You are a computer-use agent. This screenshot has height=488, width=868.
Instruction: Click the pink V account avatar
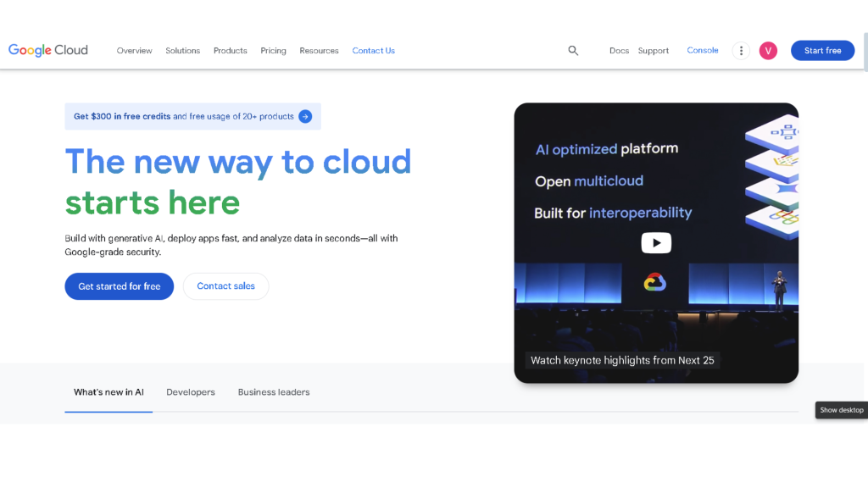coord(768,51)
